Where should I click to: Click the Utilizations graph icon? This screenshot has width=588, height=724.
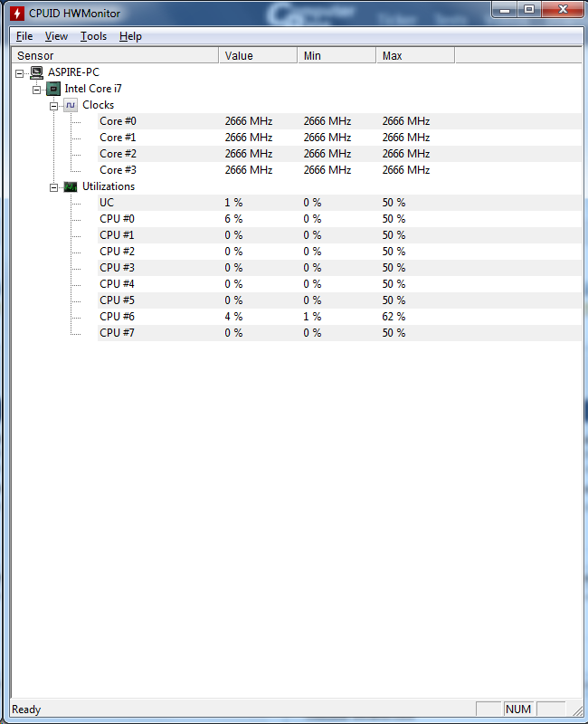pos(71,186)
